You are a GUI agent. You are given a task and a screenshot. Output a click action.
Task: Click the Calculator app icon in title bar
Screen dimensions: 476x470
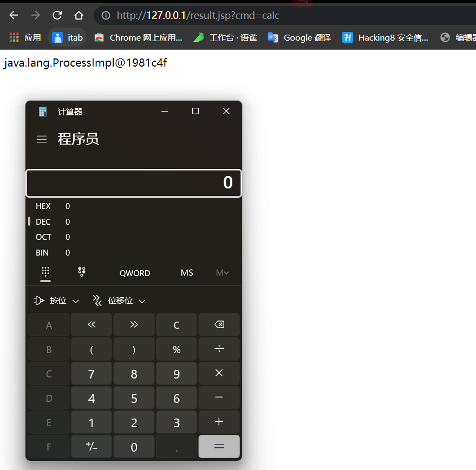tap(43, 112)
